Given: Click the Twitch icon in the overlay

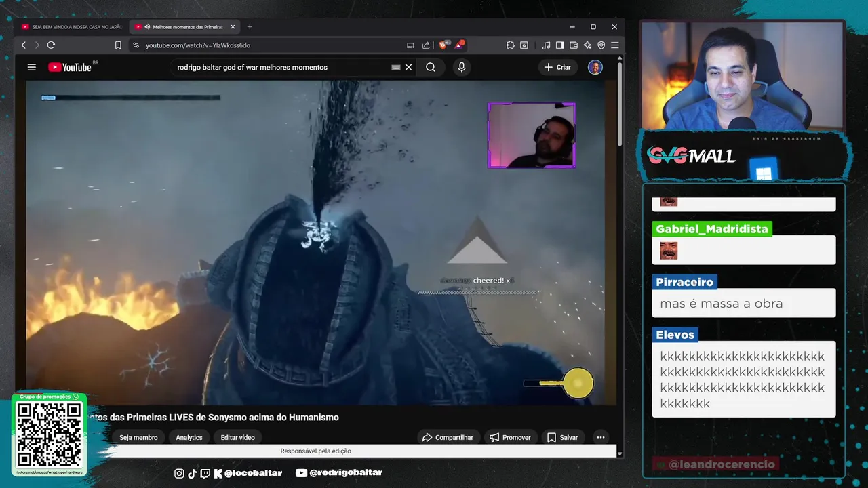Looking at the screenshot, I should click(205, 473).
